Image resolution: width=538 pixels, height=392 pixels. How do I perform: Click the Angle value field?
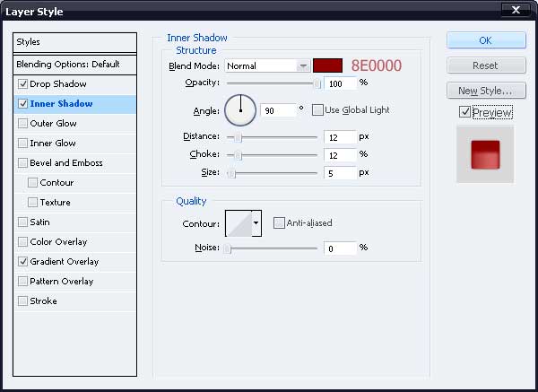(278, 110)
